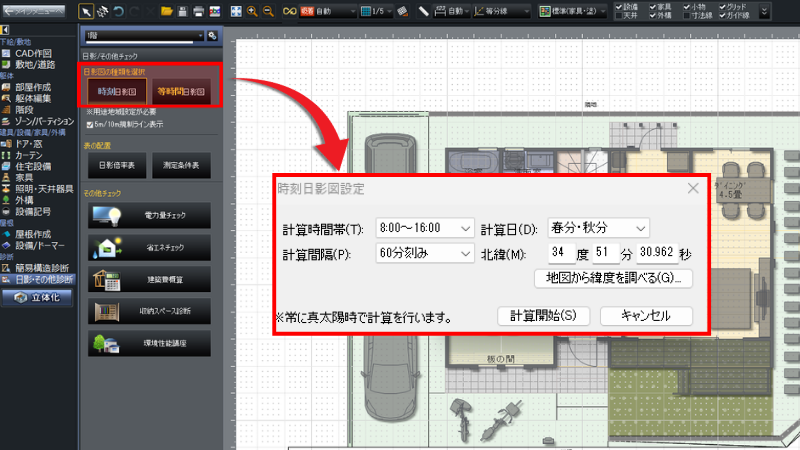Screen dimensions: 800x450
Task: Open 計算時間帯 dropdown 8:00～16:00
Action: click(424, 228)
